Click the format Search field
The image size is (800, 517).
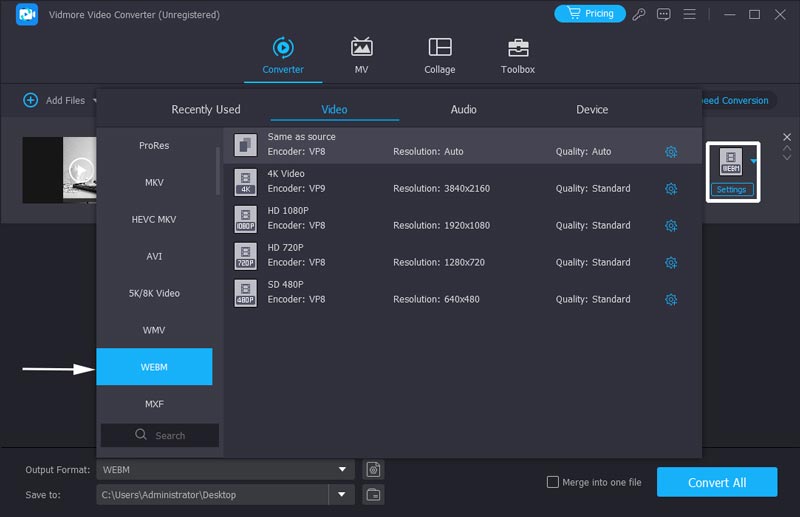click(160, 435)
